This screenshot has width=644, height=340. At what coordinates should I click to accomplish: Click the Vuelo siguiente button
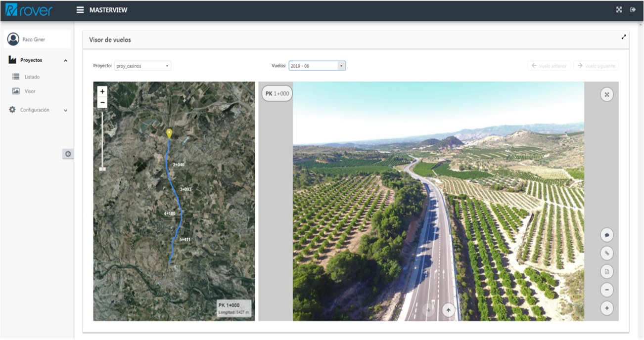[596, 66]
